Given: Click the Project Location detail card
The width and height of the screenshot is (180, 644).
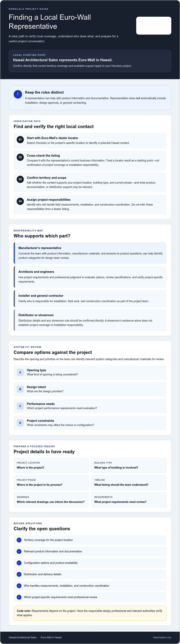Looking at the screenshot, I should (51, 465).
